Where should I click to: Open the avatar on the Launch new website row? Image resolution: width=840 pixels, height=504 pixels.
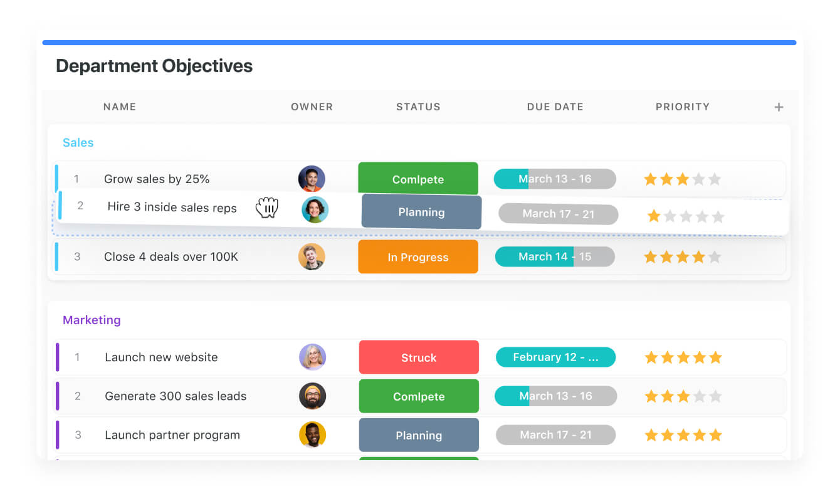[312, 357]
